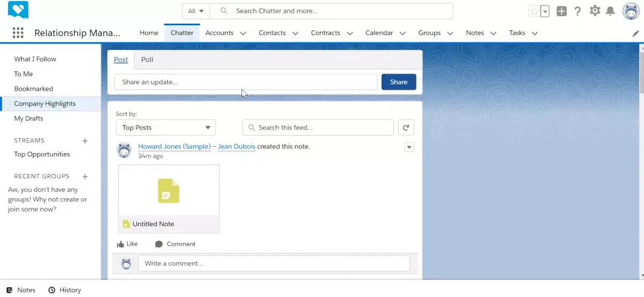Expand the Contracts tab chevron menu

point(350,33)
